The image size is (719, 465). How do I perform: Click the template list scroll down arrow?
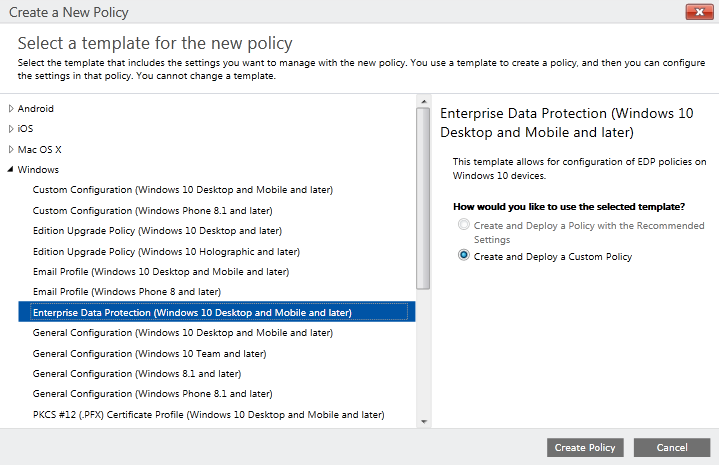(x=423, y=421)
